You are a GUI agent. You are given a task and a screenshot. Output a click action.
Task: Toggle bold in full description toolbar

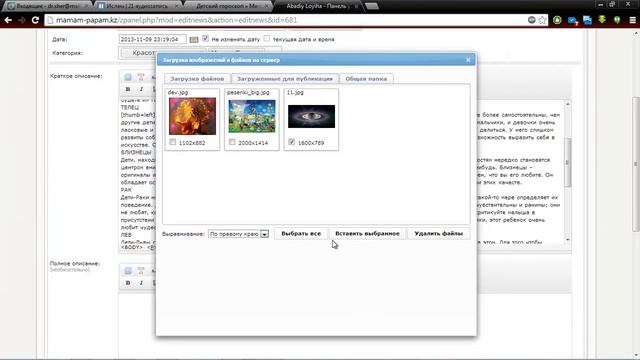pyautogui.click(x=128, y=283)
